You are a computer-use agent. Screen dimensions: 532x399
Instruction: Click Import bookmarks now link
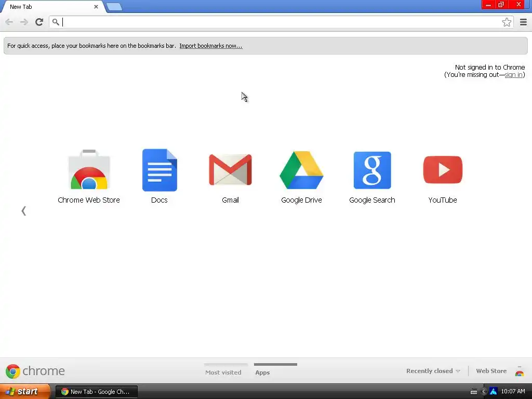tap(211, 46)
